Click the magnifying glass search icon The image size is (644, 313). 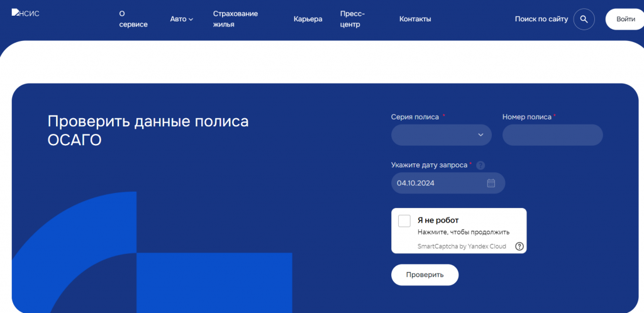tap(584, 19)
